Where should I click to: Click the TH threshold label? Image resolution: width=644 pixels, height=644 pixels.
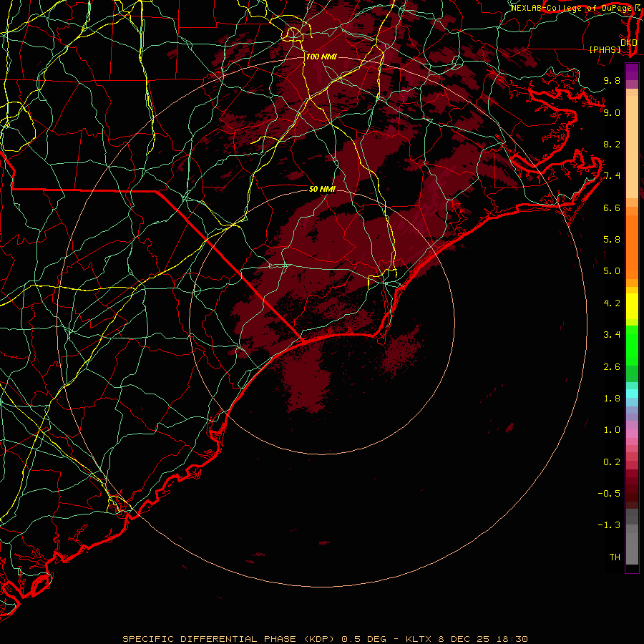615,557
